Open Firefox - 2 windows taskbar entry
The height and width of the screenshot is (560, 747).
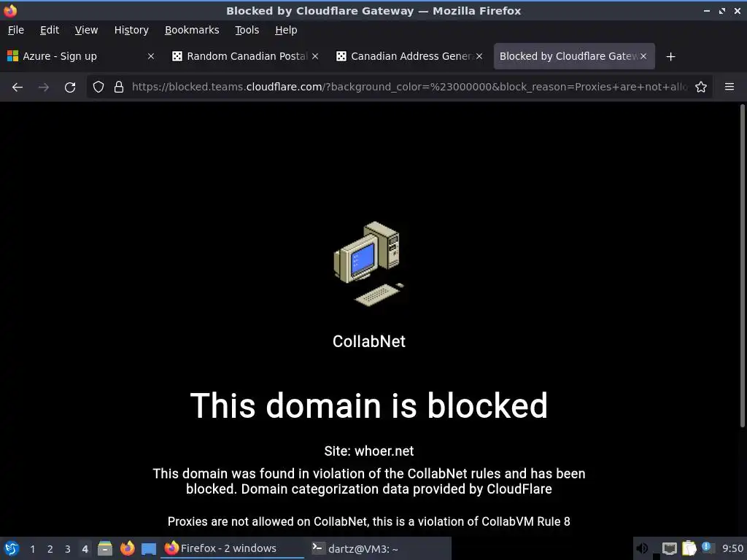[x=232, y=548]
